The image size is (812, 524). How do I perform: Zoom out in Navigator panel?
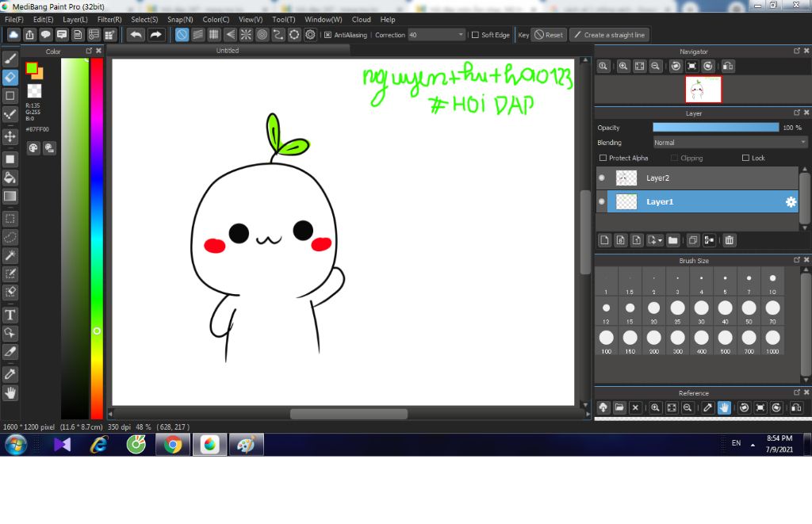pyautogui.click(x=656, y=67)
